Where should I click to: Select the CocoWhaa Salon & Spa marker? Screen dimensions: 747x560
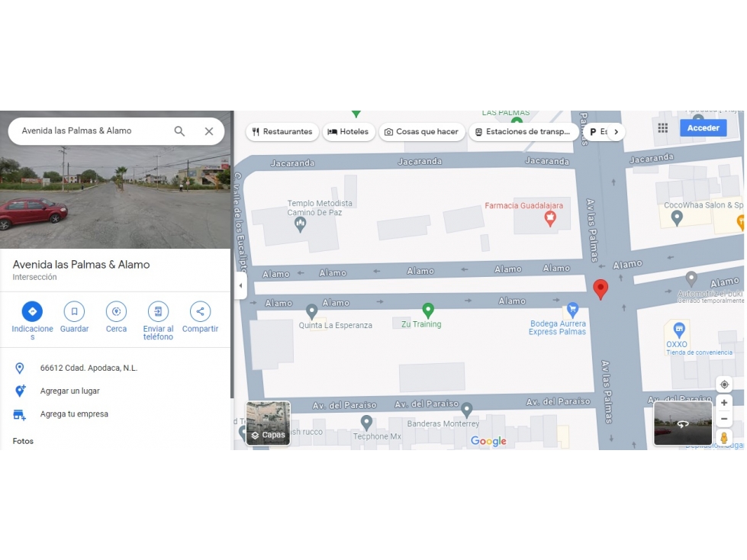click(x=677, y=217)
